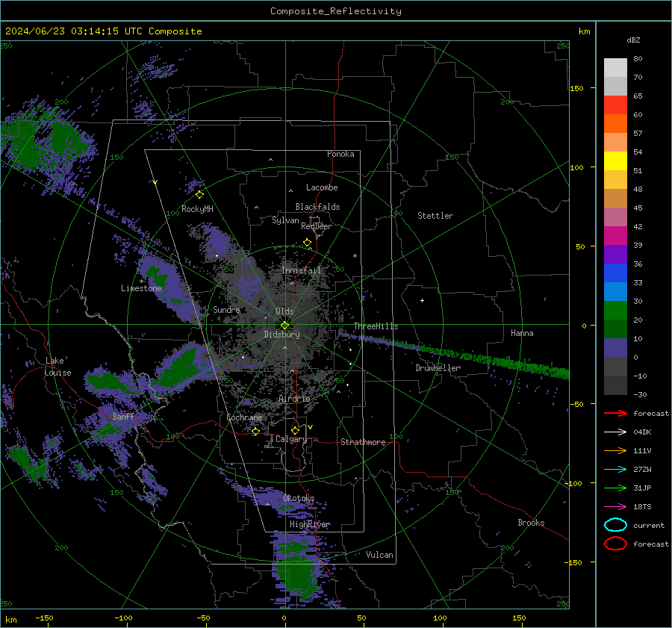Click the Blackfalds town label
This screenshot has height=628, width=672.
(317, 207)
